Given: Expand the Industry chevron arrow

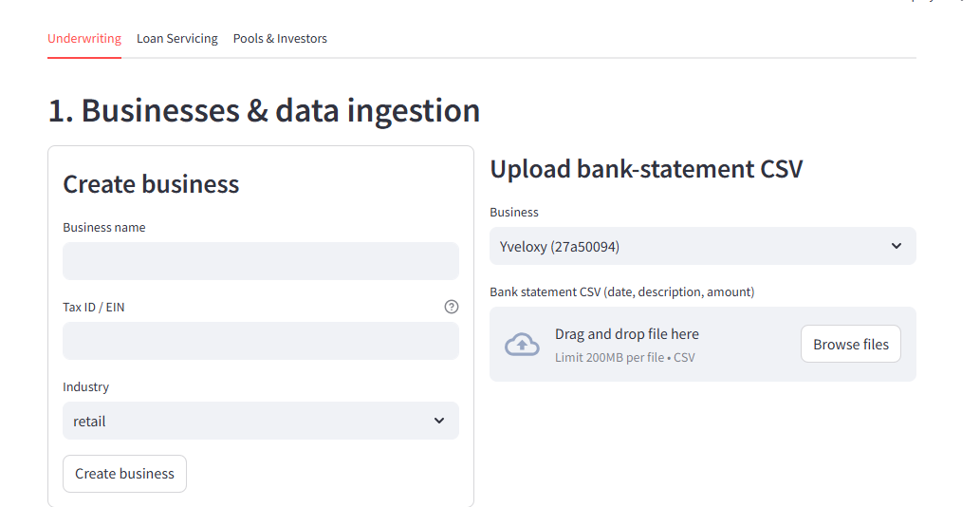Looking at the screenshot, I should point(439,421).
